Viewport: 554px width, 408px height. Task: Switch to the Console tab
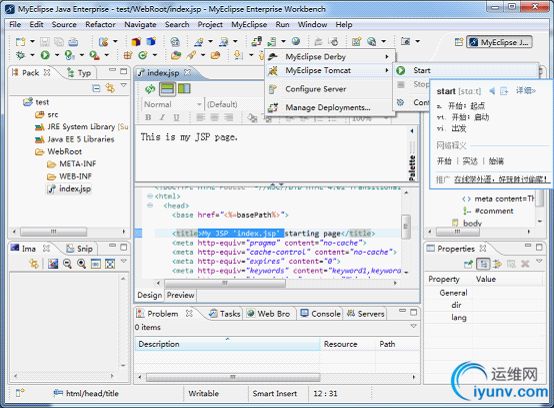click(x=321, y=314)
